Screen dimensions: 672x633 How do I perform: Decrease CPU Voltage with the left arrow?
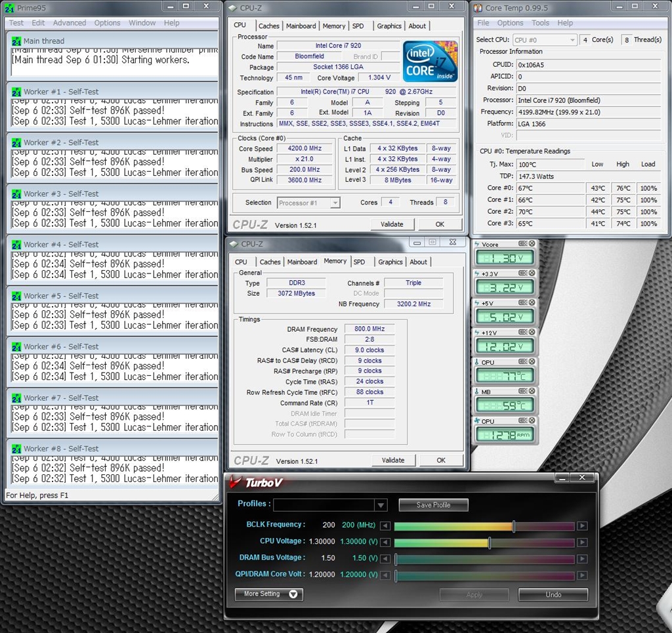(385, 542)
